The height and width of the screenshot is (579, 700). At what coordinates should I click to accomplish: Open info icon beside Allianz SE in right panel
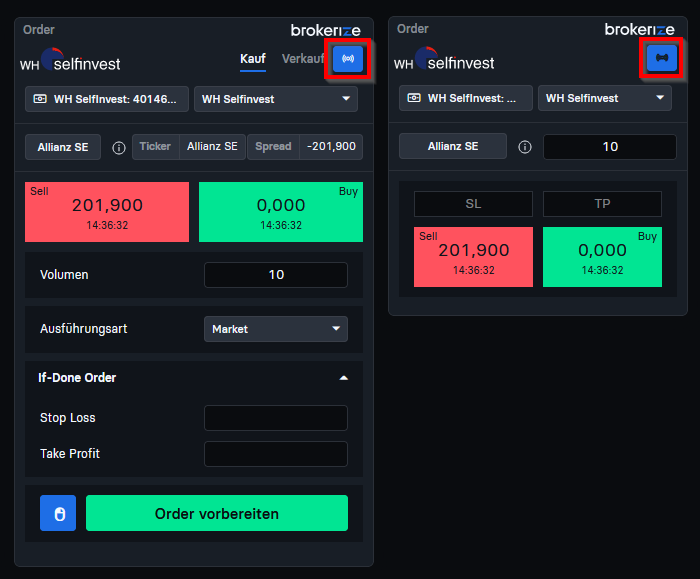point(525,147)
